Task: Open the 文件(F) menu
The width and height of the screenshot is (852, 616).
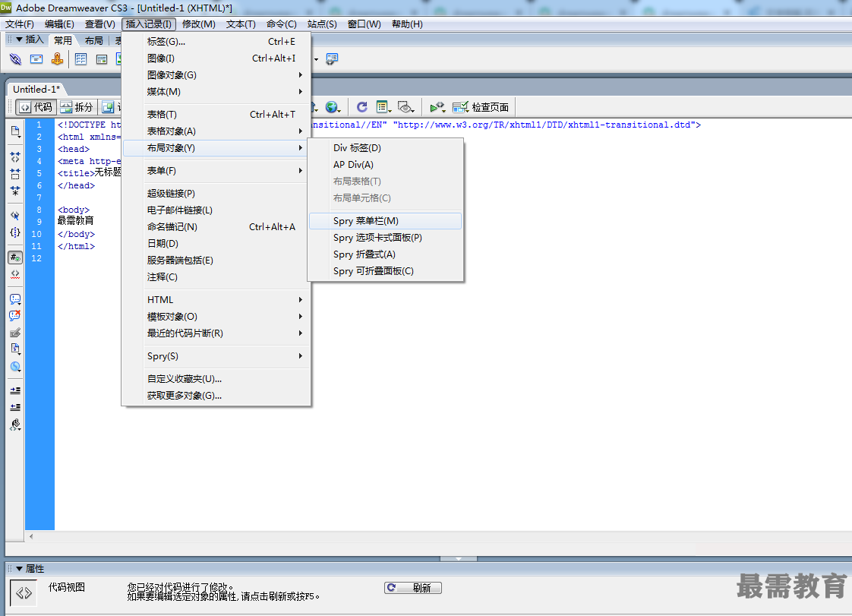Action: 20,24
